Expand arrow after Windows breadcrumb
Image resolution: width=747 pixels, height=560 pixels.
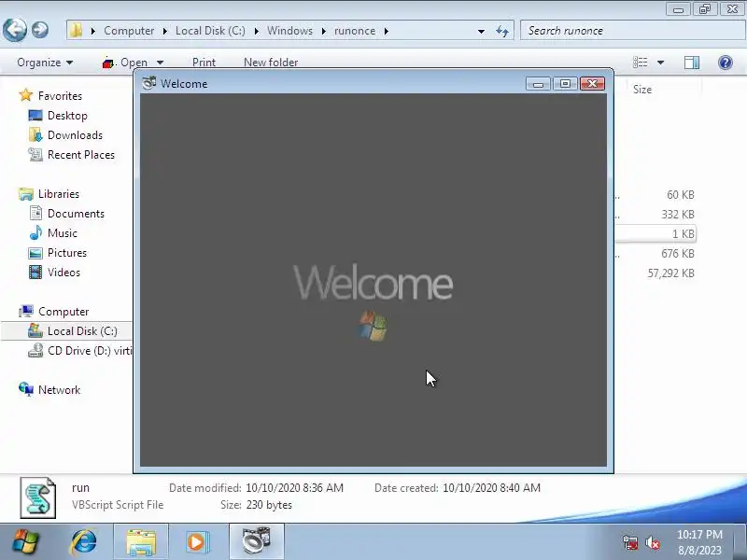click(x=323, y=31)
